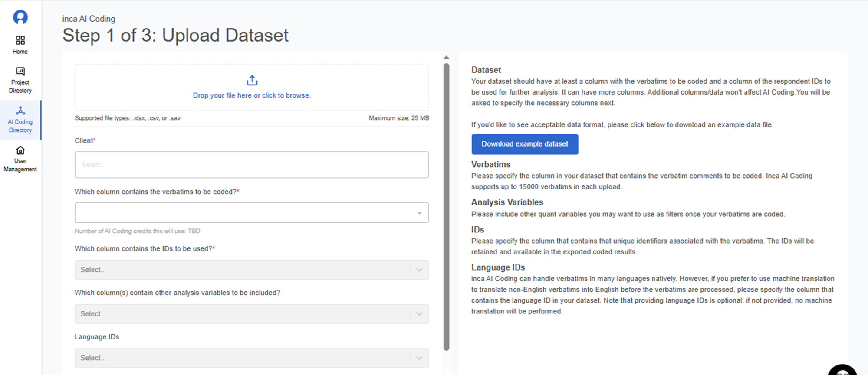This screenshot has width=868, height=375.
Task: Click the inca logo icon in sidebar
Action: pos(20,17)
